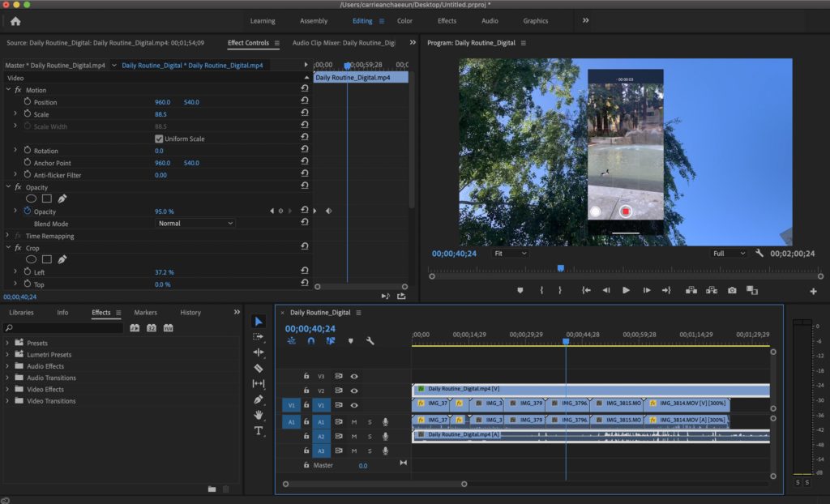The height and width of the screenshot is (504, 830).
Task: Step forward one frame in Program Monitor
Action: tap(646, 290)
